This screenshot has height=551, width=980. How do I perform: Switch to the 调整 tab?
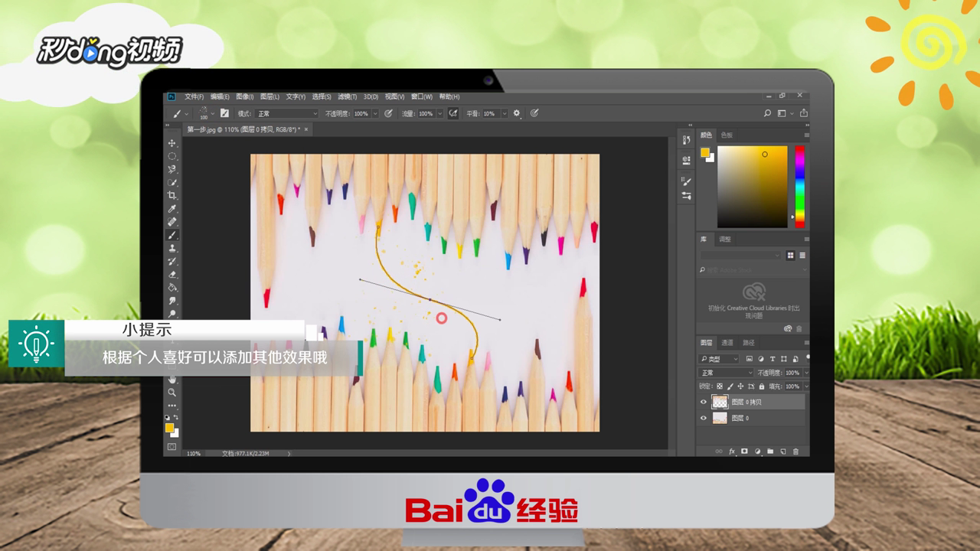pyautogui.click(x=725, y=239)
